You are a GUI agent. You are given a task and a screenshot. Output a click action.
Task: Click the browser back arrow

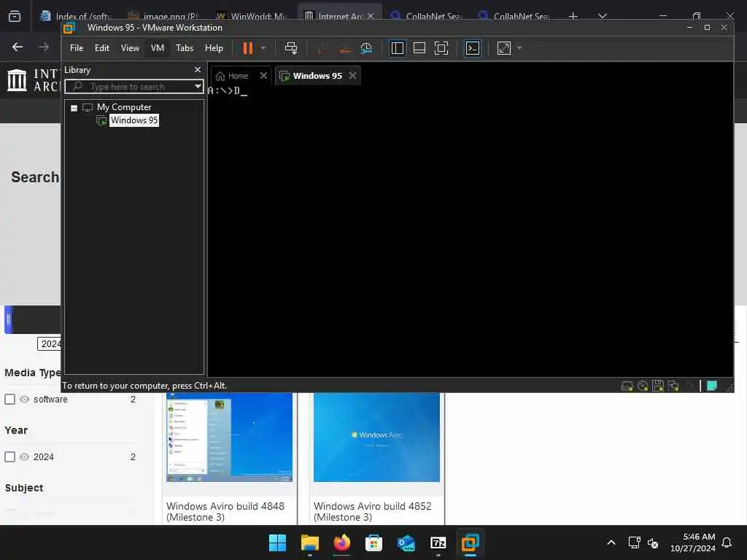18,47
